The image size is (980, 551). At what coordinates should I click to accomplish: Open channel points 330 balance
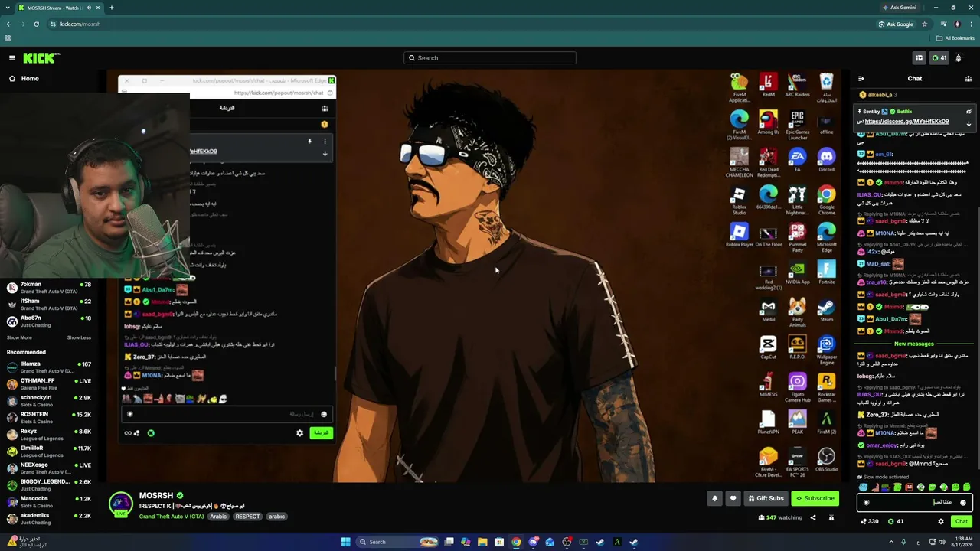point(869,521)
